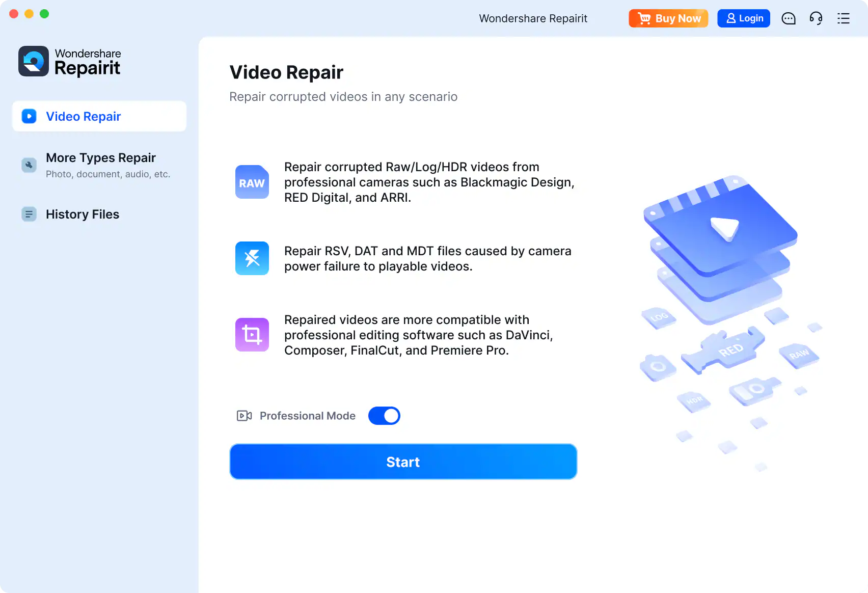Click the Professional Mode camera icon
Viewport: 868px width, 593px height.
(x=244, y=415)
